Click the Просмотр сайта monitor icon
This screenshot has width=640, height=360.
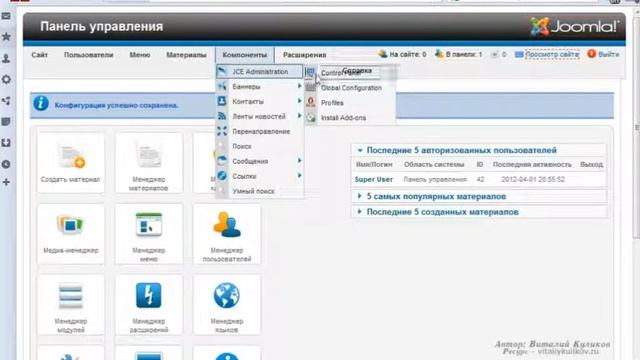(x=519, y=54)
